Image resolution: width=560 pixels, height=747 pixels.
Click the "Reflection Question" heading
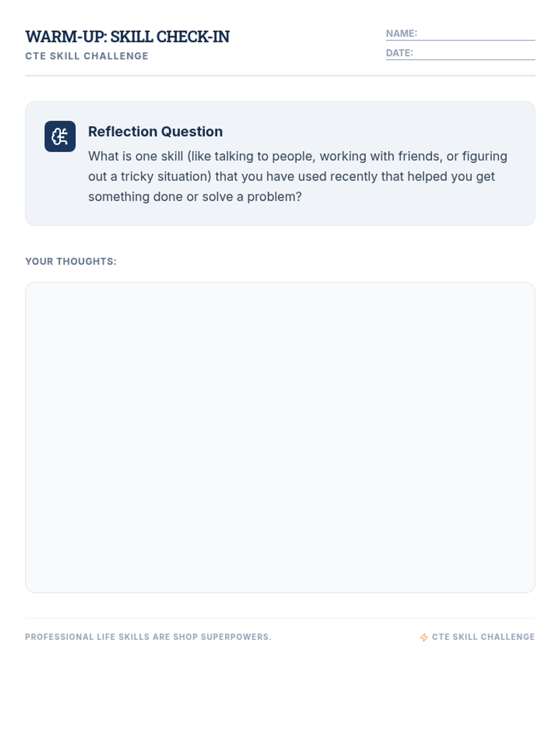click(155, 132)
